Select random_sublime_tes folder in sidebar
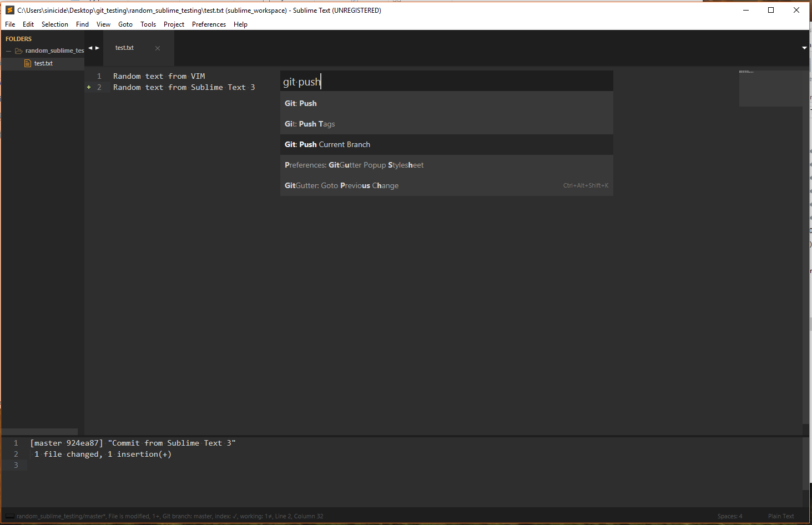Viewport: 812px width, 525px height. tap(54, 51)
